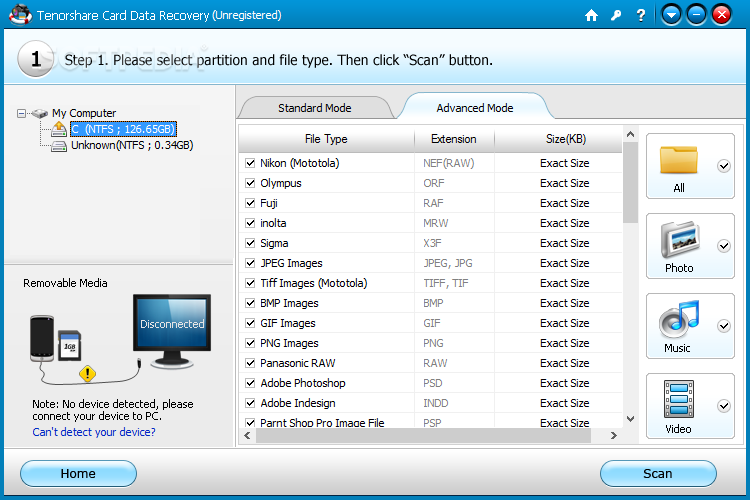Uncheck Panasonic RAW checkbox
Image resolution: width=750 pixels, height=500 pixels.
coord(250,363)
